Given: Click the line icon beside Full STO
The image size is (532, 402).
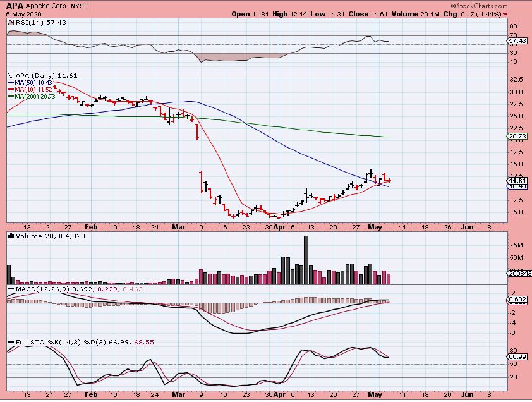Looking at the screenshot, I should click(11, 342).
